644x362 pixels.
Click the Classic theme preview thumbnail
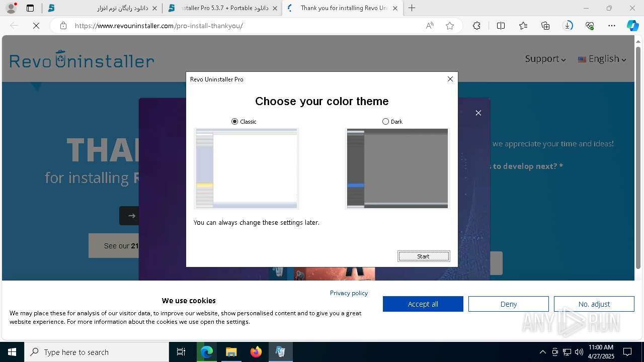coord(247,168)
